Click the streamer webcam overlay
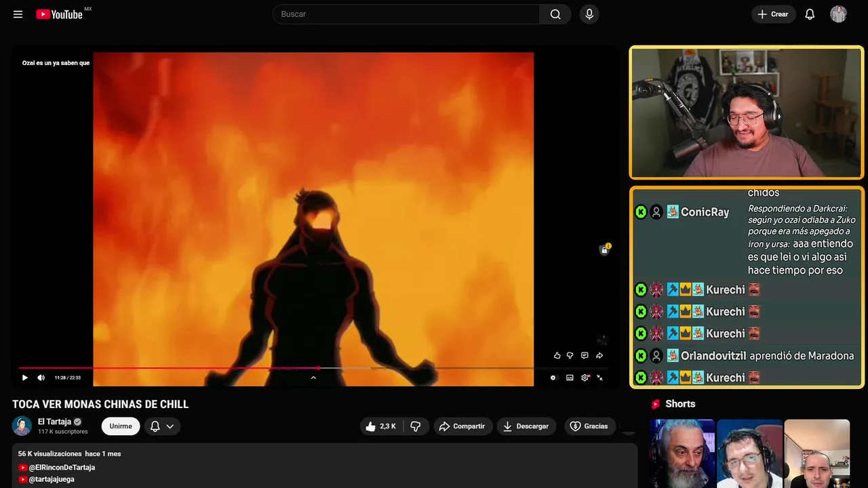868x488 pixels. click(746, 113)
